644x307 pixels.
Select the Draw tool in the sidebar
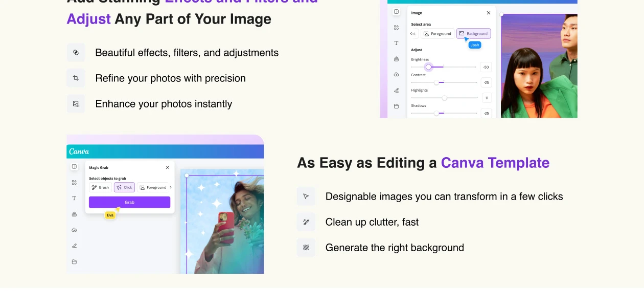point(74,246)
